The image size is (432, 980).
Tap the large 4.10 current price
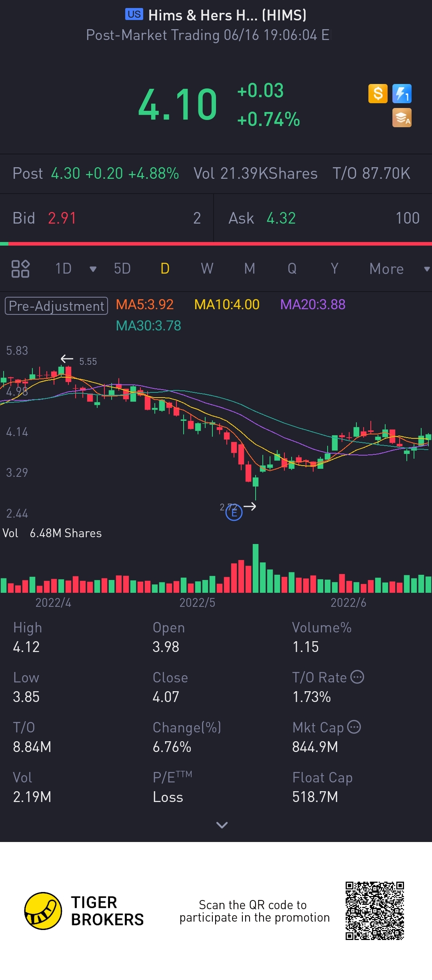(x=178, y=105)
